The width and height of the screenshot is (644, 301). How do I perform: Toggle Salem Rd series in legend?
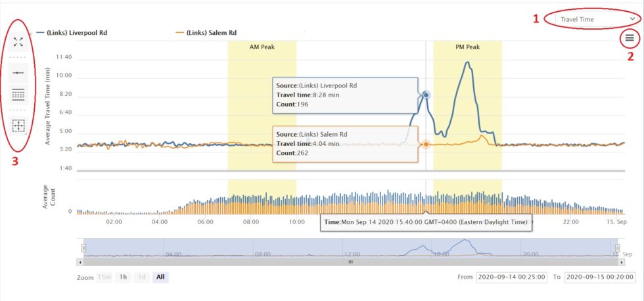(206, 33)
